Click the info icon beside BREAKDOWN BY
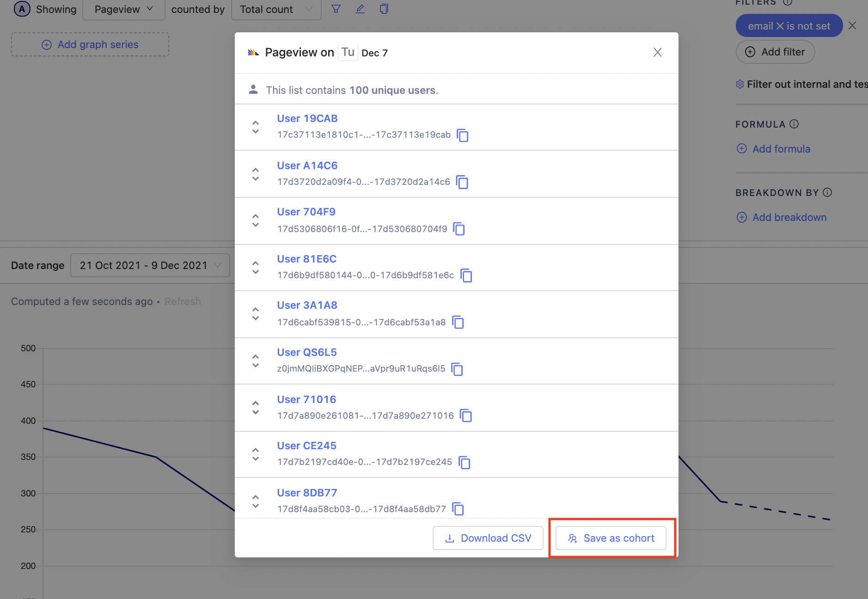The image size is (868, 599). coord(828,193)
